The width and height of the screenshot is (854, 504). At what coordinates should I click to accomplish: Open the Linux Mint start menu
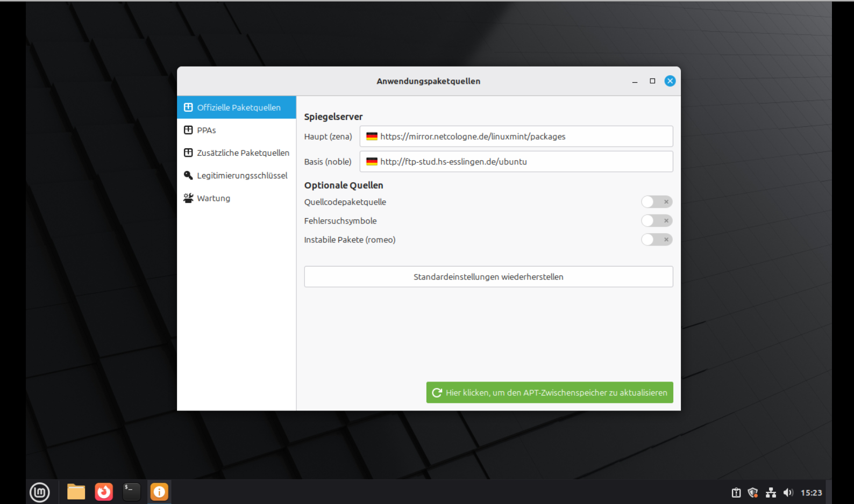click(39, 492)
